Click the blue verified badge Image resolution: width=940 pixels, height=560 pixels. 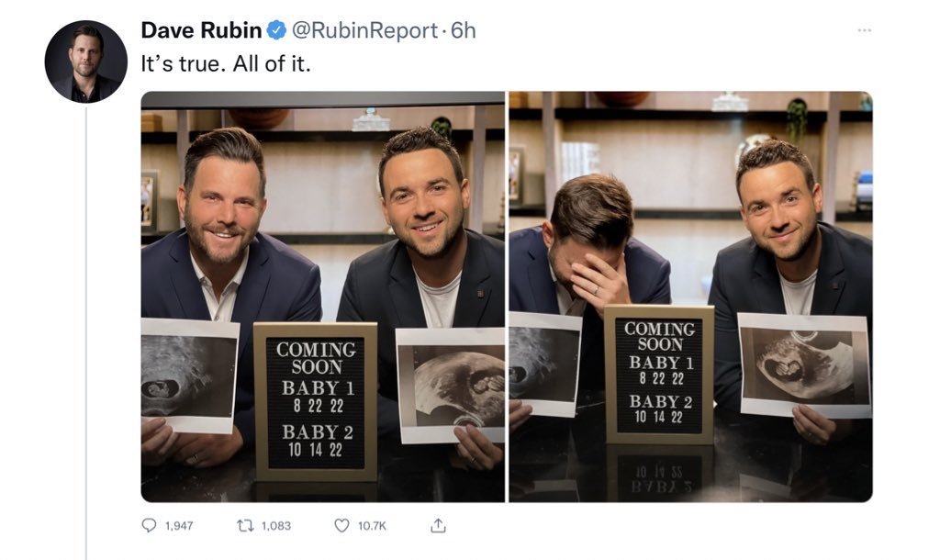tap(276, 30)
